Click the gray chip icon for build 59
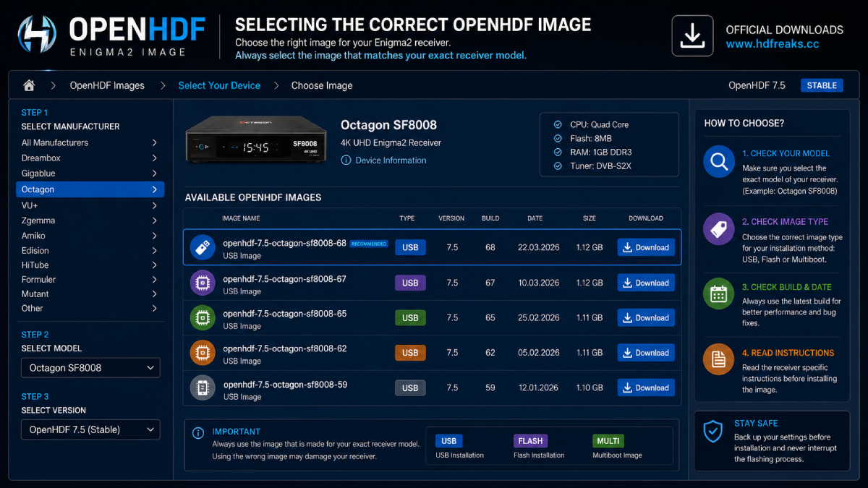Screen dimensions: 868x488 pyautogui.click(x=203, y=388)
